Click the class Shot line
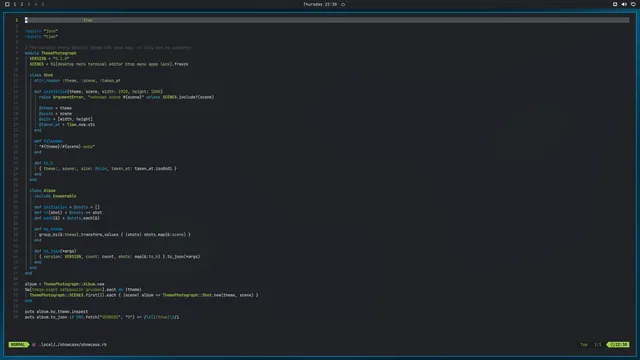The width and height of the screenshot is (640, 360). (41, 75)
